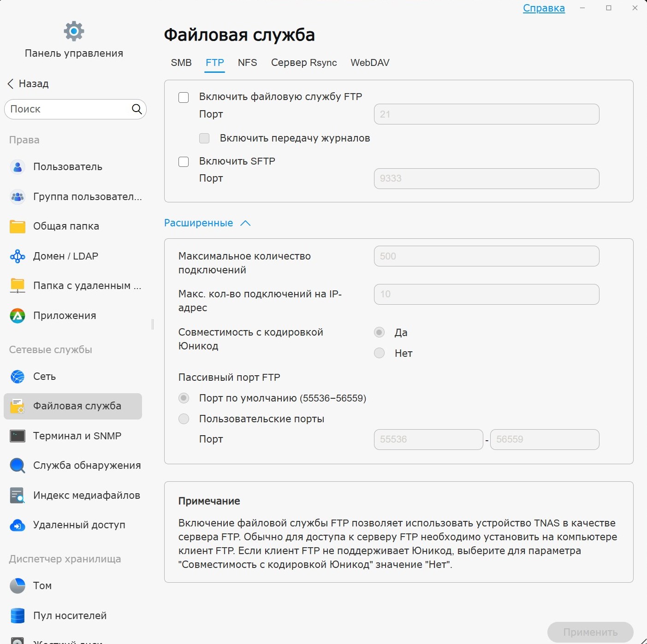
Task: Open the Discovery service (Служба обнаружения) icon
Action: coord(18,466)
